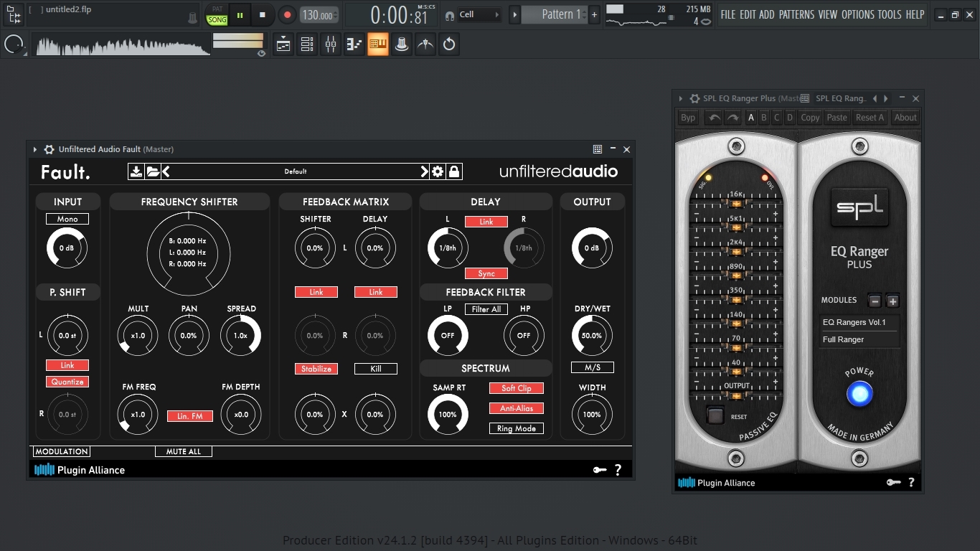Open the FILE menu
The height and width of the screenshot is (551, 980).
pyautogui.click(x=728, y=14)
